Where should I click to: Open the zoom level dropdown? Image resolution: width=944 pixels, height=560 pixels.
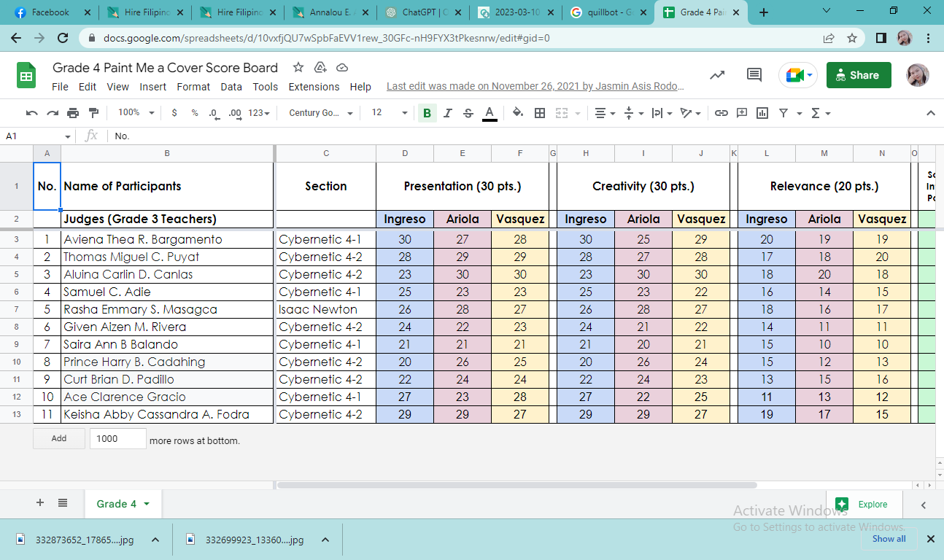click(136, 113)
